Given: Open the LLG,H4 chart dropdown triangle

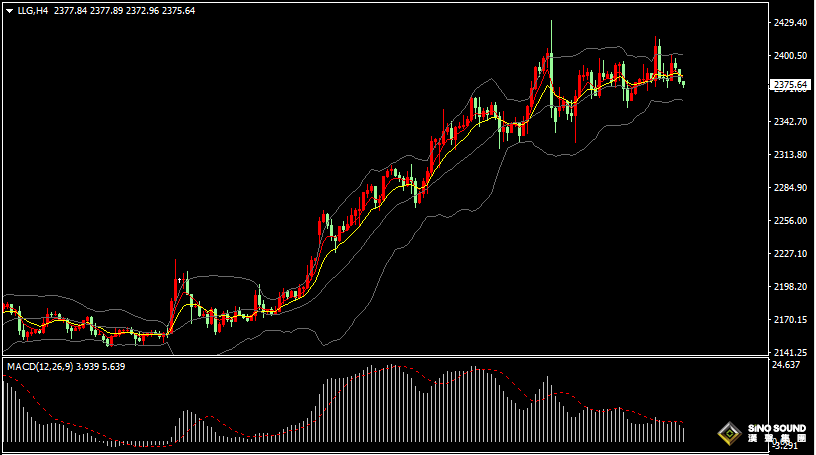Looking at the screenshot, I should 9,11.
